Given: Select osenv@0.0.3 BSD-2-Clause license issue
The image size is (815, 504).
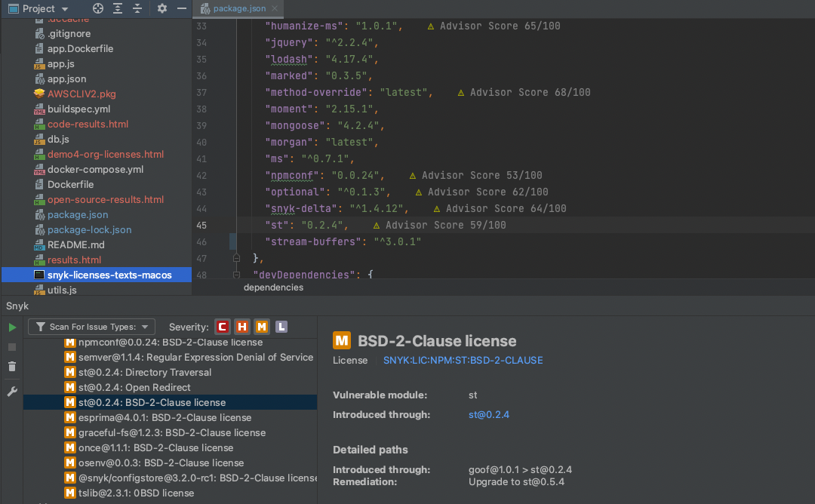Looking at the screenshot, I should [170, 463].
